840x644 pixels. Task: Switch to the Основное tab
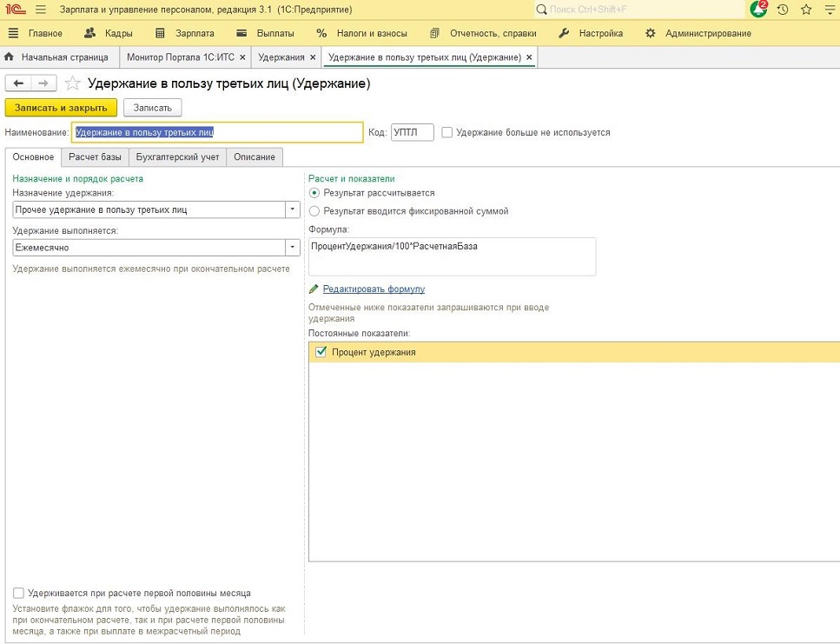(33, 157)
